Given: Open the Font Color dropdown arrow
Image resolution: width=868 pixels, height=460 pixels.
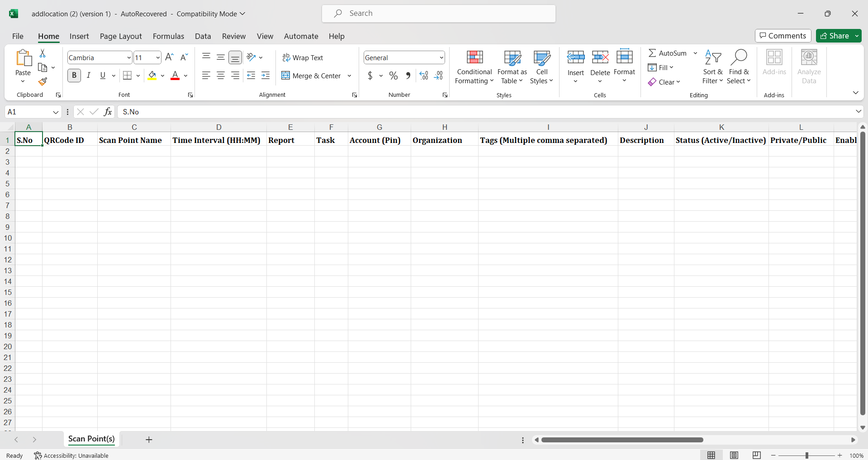Looking at the screenshot, I should pos(185,76).
